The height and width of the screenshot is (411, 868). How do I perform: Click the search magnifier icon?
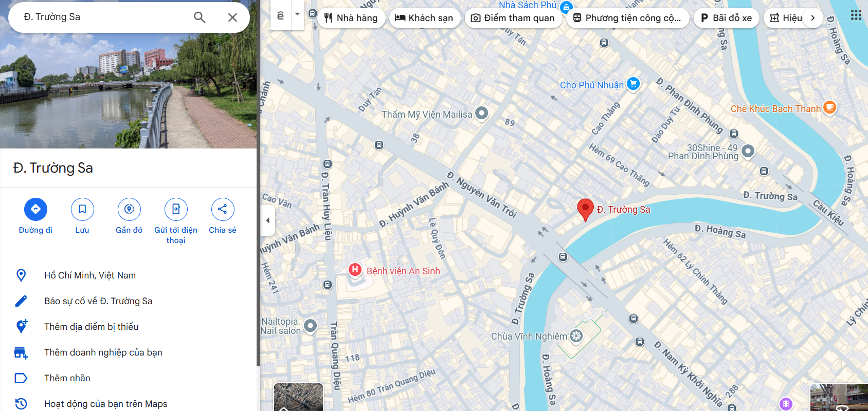pyautogui.click(x=200, y=17)
